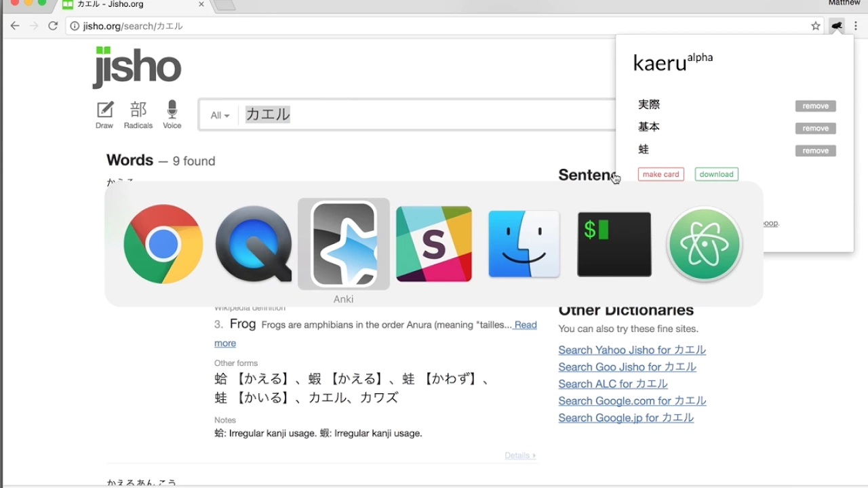Remove 蛙 from the kaeru list
This screenshot has width=868, height=488.
click(x=815, y=150)
